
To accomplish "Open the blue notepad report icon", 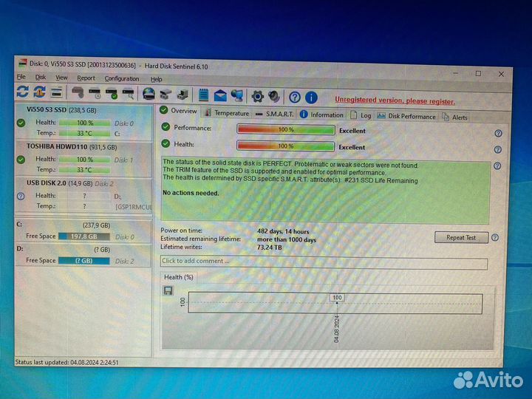I will point(203,95).
